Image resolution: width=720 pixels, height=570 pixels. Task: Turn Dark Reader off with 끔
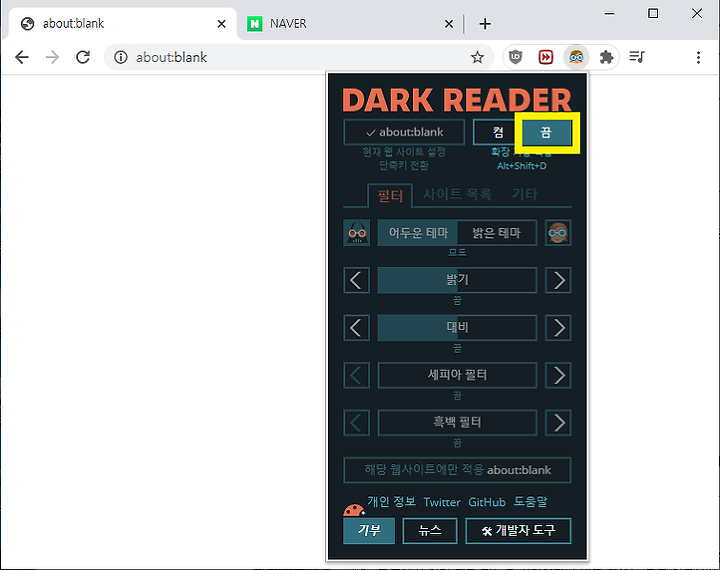coord(546,132)
